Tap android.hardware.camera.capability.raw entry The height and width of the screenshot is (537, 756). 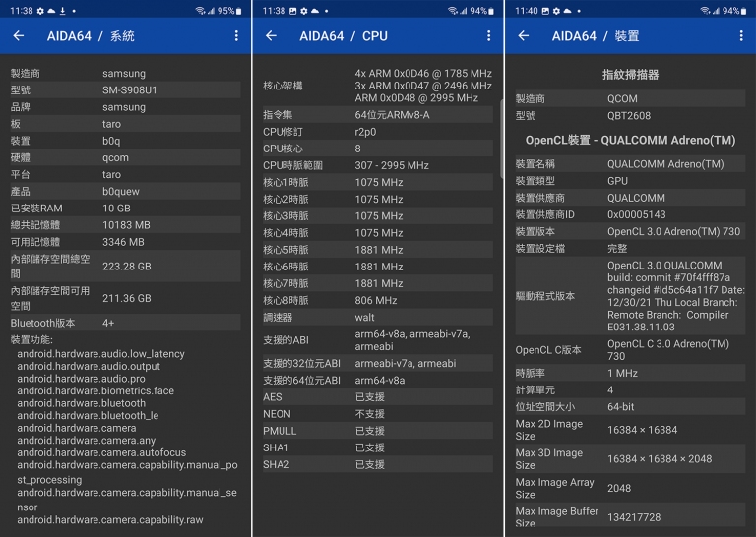point(110,519)
